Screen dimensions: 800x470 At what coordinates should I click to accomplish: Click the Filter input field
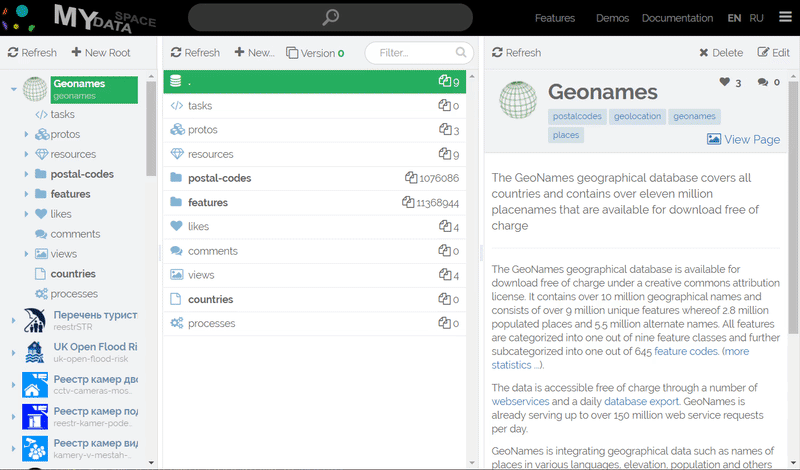(x=419, y=52)
